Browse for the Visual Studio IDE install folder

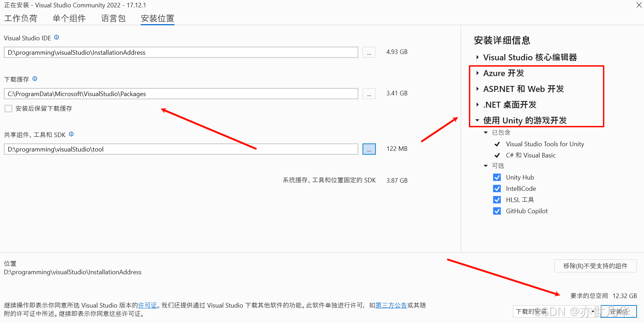click(x=369, y=53)
